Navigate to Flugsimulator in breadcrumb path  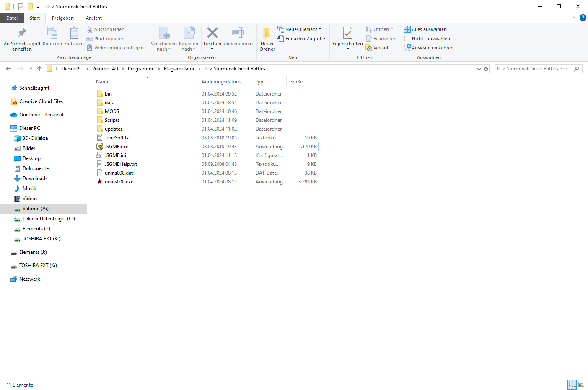click(x=179, y=69)
